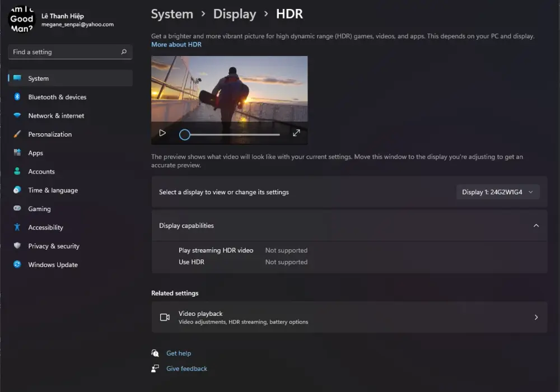Click the Find a setting search box
The image size is (560, 392).
70,52
